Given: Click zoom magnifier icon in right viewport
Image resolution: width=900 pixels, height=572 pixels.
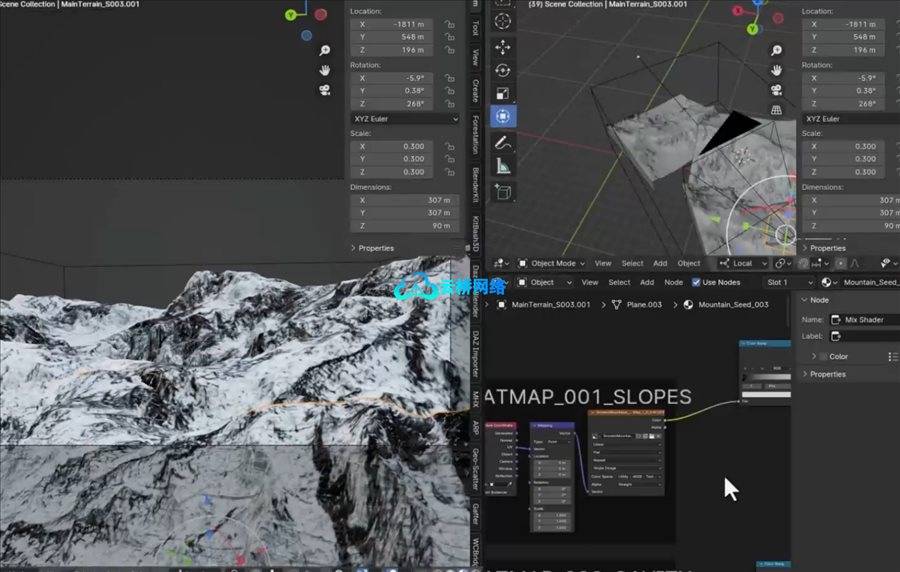Looking at the screenshot, I should 776,48.
